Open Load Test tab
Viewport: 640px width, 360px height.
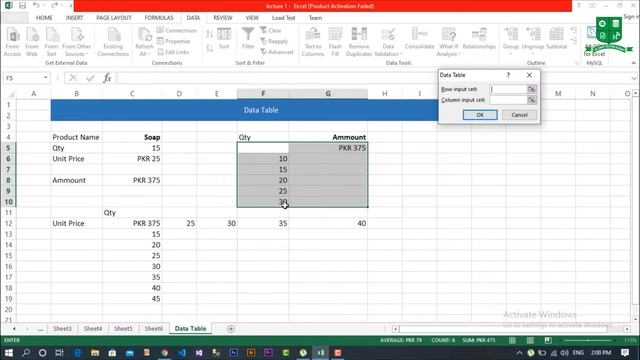coord(283,18)
